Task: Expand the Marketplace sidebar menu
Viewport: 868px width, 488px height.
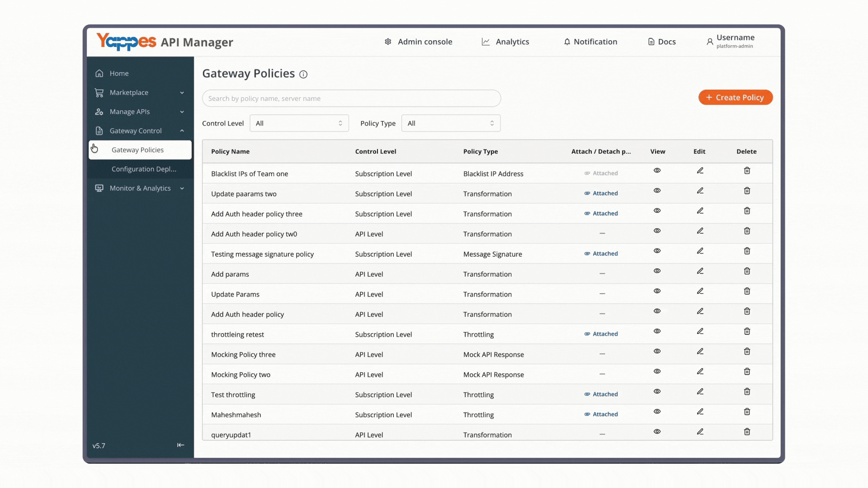Action: pyautogui.click(x=140, y=93)
